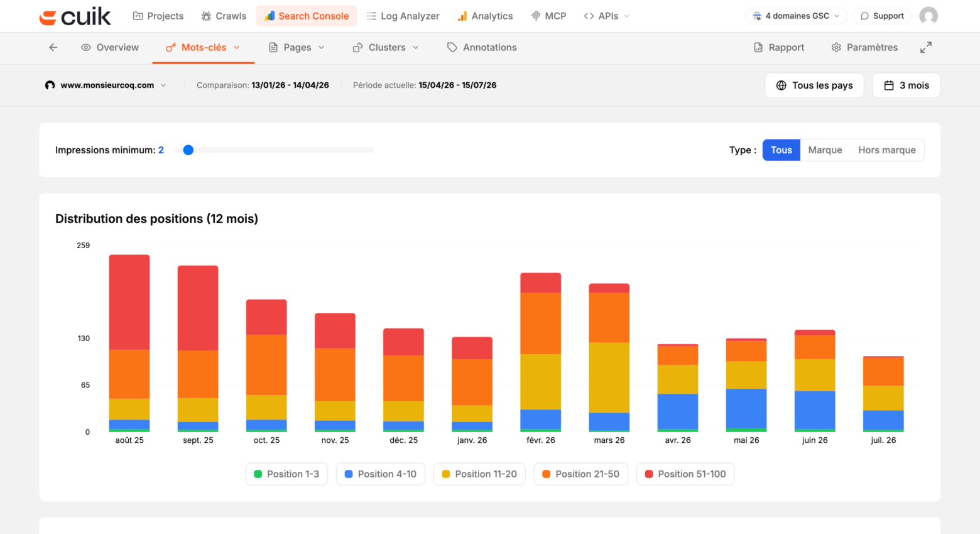
Task: Open the Crawls spider section
Action: click(x=224, y=16)
